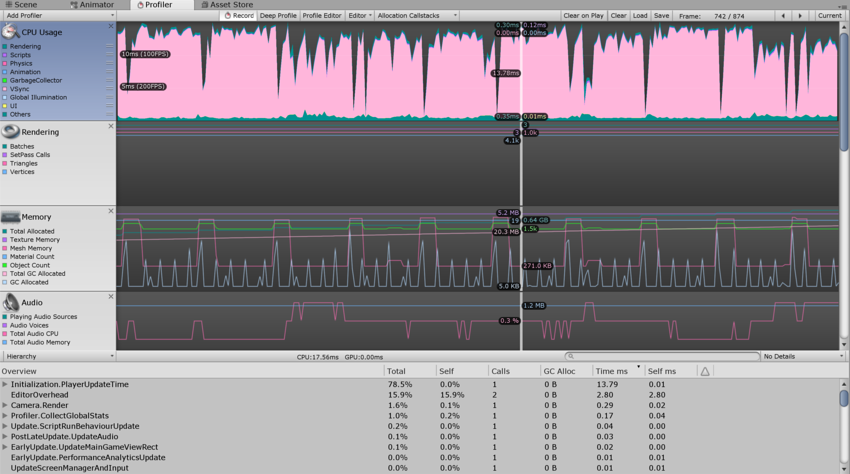Click the Memory module icon
This screenshot has width=850, height=474.
pyautogui.click(x=11, y=217)
